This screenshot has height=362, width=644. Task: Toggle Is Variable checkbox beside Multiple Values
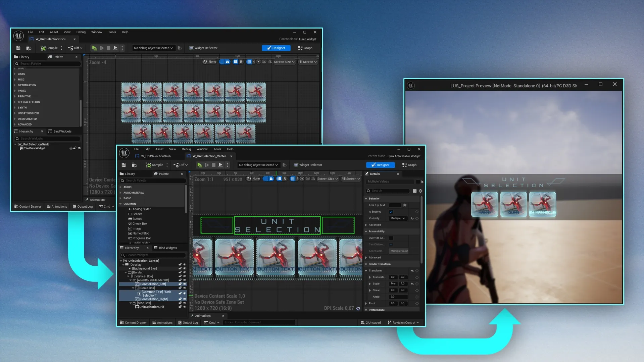418,182
